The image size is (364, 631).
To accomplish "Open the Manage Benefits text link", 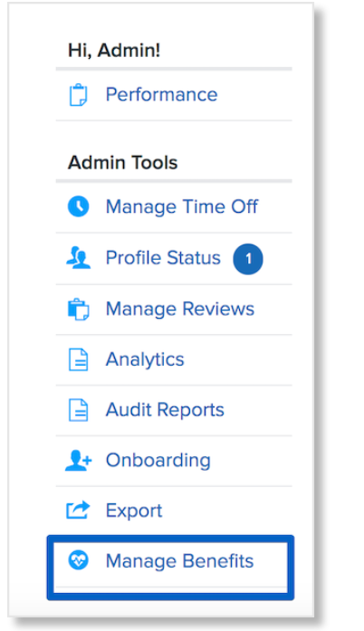I will tap(179, 561).
